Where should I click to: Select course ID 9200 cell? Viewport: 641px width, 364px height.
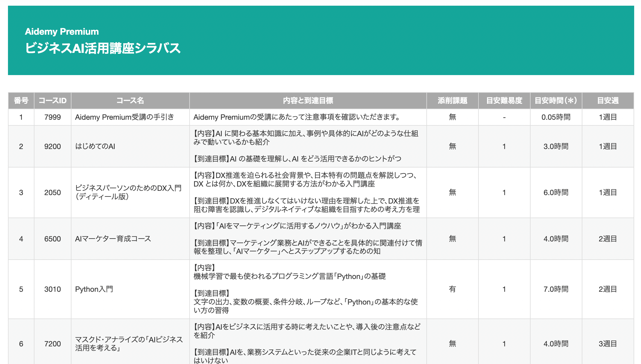53,146
